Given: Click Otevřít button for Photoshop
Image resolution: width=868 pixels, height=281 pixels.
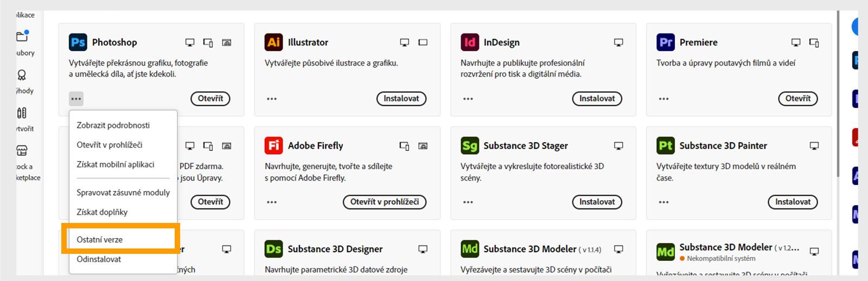Looking at the screenshot, I should (x=210, y=99).
